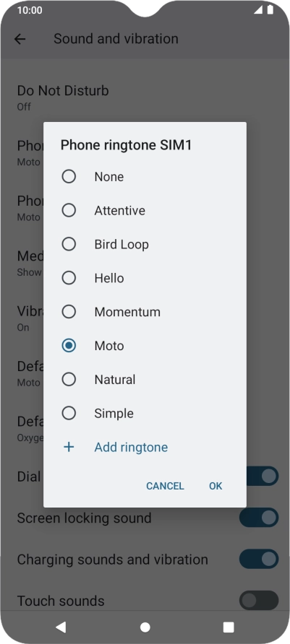
Task: Toggle the Screen locking sound switch
Action: click(x=259, y=518)
